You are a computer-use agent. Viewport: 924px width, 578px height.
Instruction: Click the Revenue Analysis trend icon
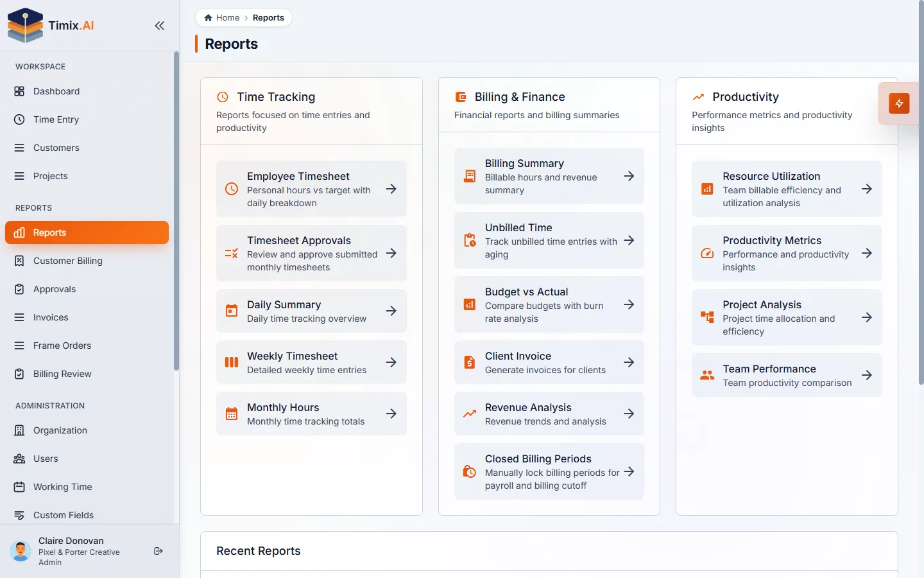pyautogui.click(x=470, y=414)
